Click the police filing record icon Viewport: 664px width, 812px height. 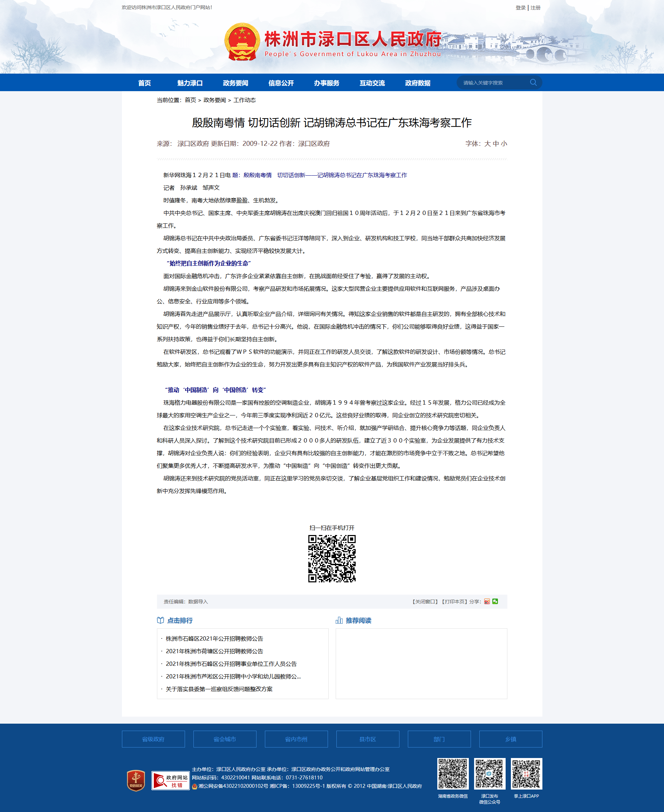pyautogui.click(x=194, y=786)
